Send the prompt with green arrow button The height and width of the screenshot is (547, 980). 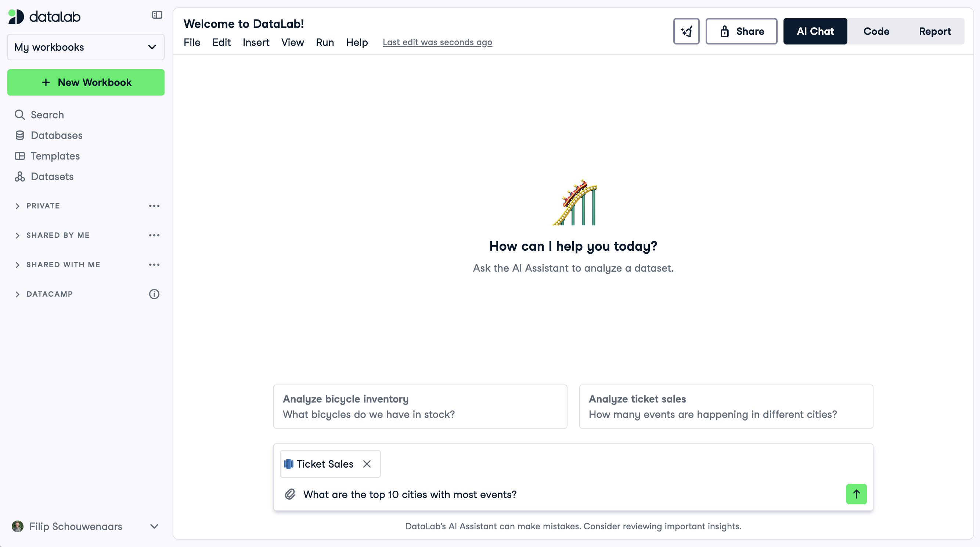point(856,494)
